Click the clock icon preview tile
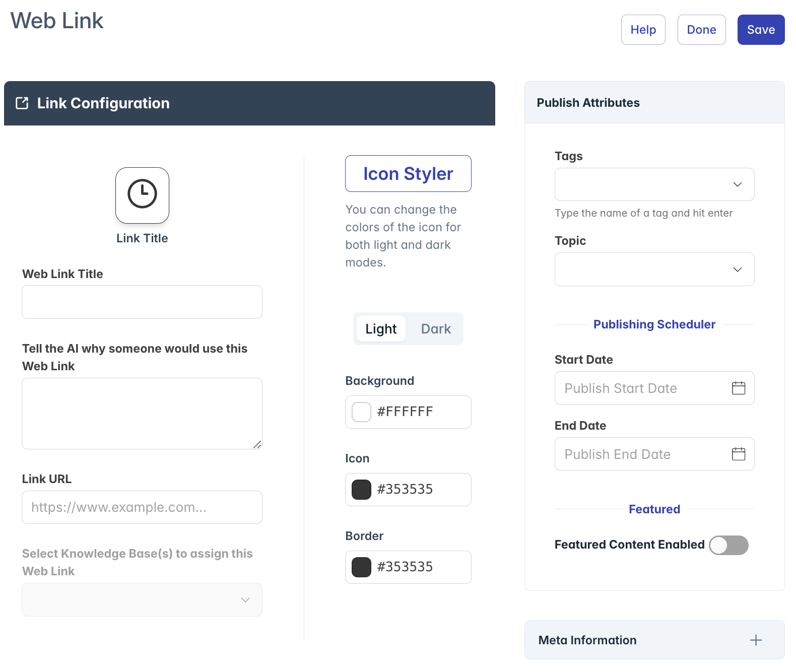 pos(142,195)
